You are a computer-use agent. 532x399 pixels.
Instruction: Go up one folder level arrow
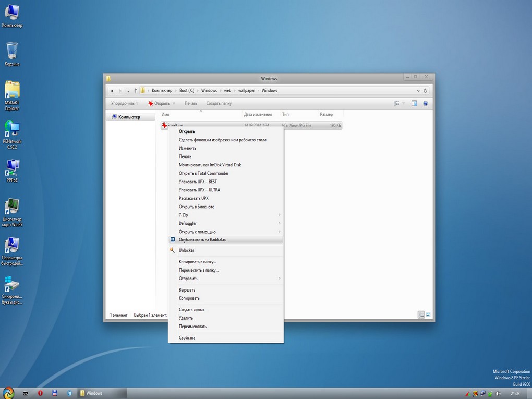[x=136, y=91]
